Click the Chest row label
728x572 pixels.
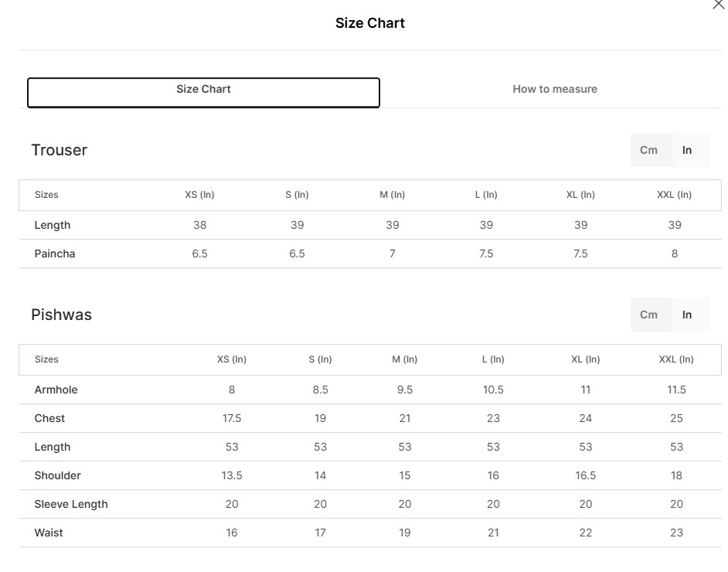pyautogui.click(x=49, y=418)
